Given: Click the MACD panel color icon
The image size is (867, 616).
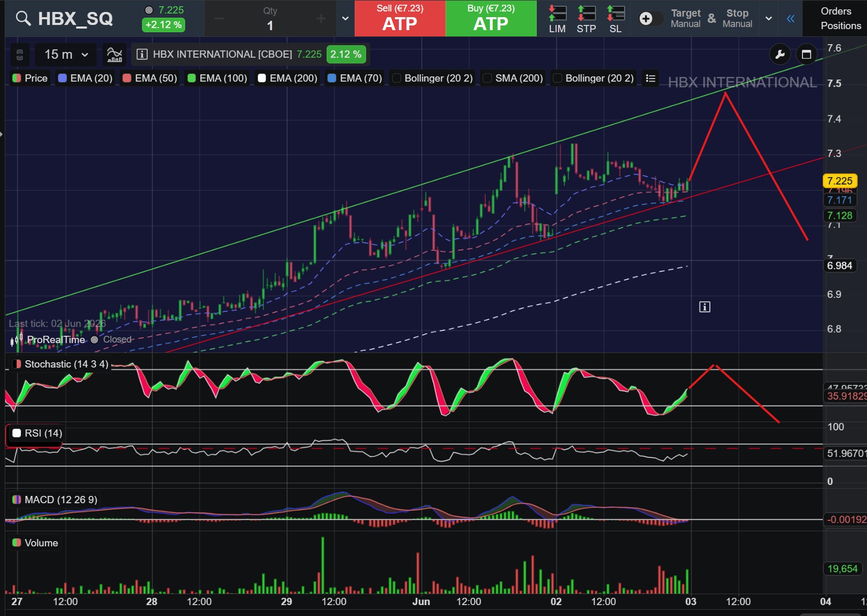Looking at the screenshot, I should click(17, 500).
